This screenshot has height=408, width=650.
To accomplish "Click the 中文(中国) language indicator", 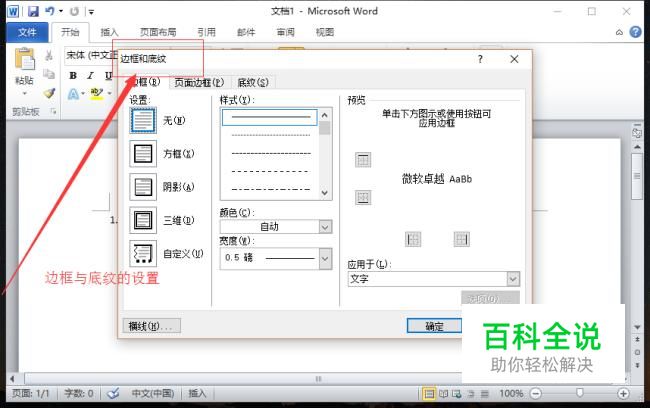I will 153,393.
